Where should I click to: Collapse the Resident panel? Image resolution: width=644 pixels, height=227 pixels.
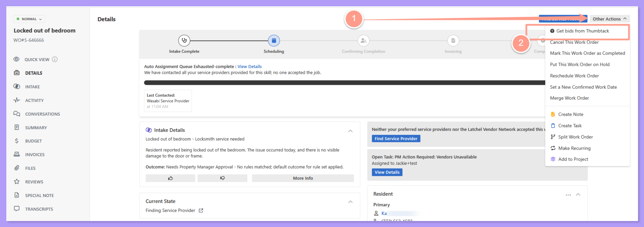click(578, 194)
